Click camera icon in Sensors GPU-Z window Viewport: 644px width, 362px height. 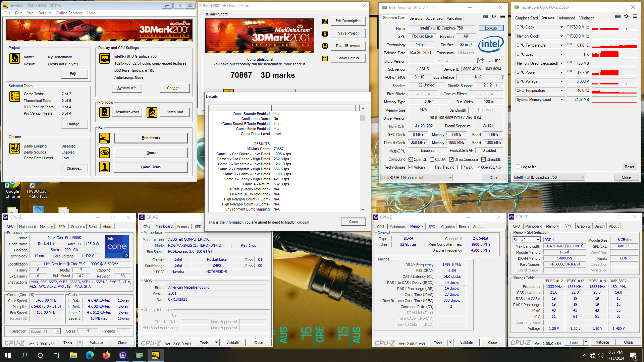618,16
